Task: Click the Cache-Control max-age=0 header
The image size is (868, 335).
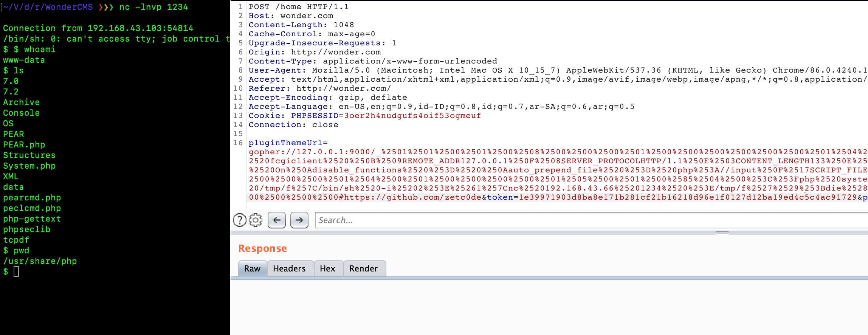Action: 312,34
